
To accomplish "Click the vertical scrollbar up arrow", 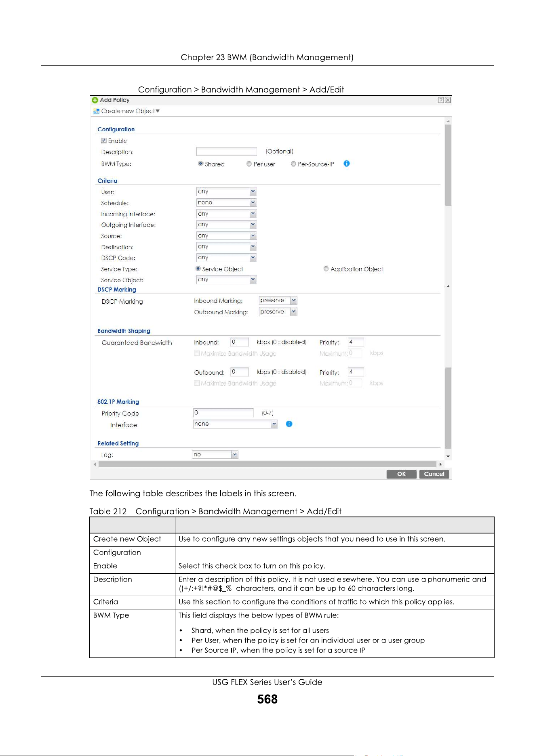I will tap(448, 121).
